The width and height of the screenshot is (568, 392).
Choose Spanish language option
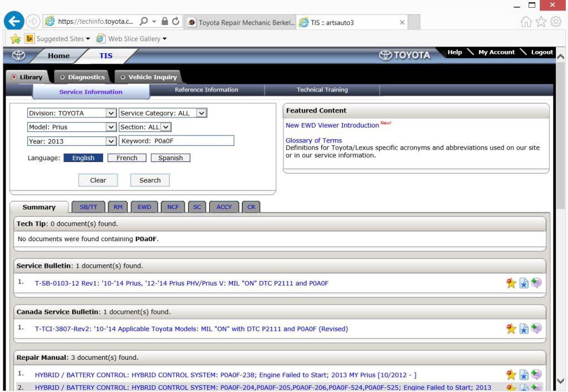click(x=170, y=158)
